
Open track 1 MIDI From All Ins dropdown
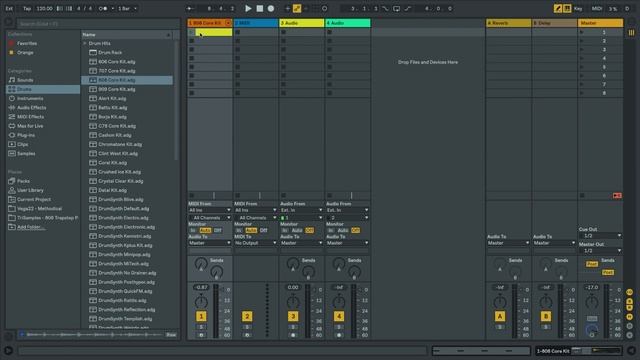tap(209, 210)
